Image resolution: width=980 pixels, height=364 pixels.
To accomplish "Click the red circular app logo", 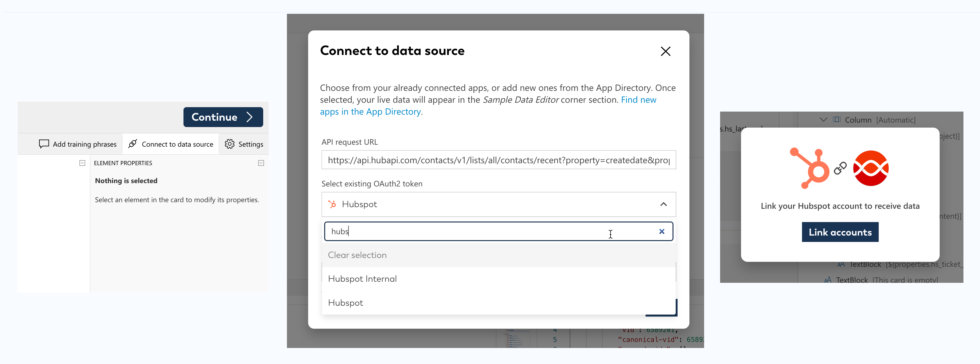I will 871,168.
